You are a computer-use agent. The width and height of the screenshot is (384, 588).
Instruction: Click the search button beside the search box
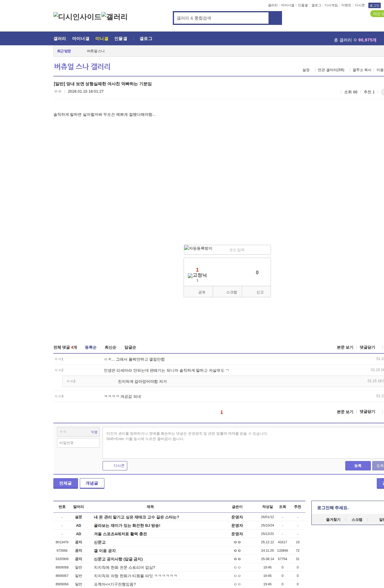(x=275, y=18)
